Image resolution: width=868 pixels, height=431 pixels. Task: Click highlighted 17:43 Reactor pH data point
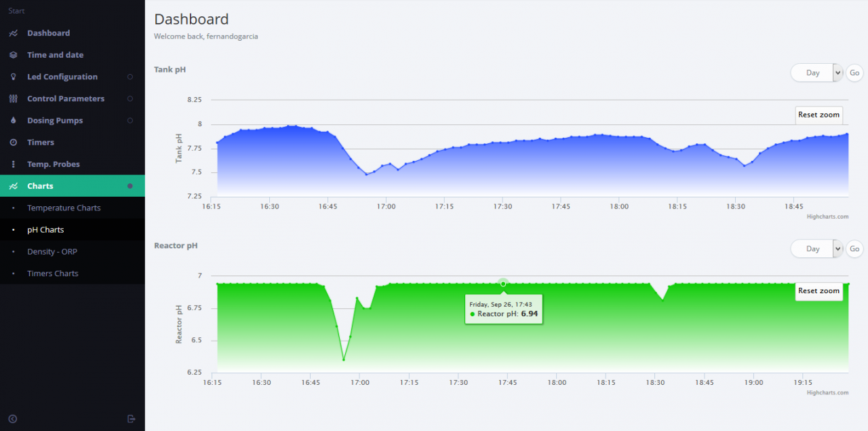click(x=503, y=283)
